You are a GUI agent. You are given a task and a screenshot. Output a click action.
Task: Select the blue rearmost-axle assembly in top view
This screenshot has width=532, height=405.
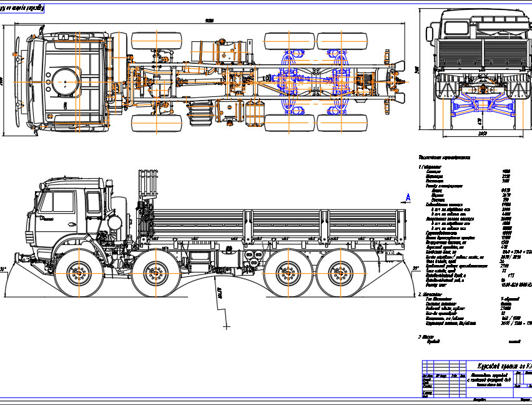pyautogui.click(x=340, y=82)
